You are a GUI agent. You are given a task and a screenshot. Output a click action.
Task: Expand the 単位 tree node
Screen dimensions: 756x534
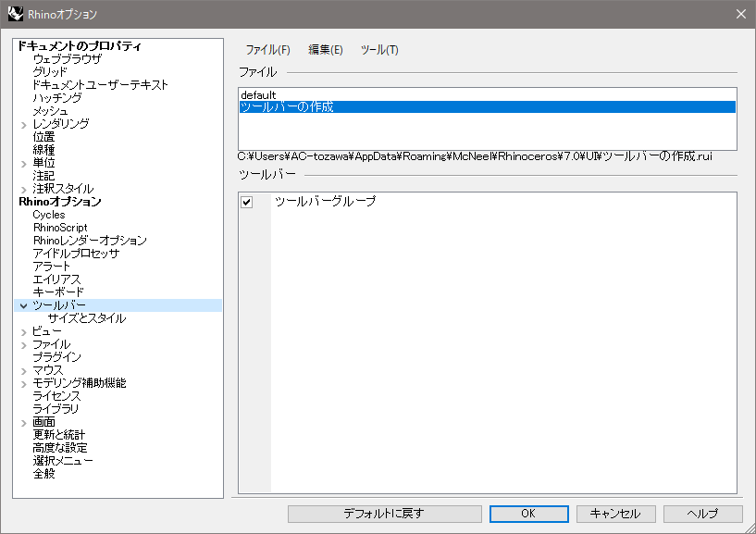[24, 163]
